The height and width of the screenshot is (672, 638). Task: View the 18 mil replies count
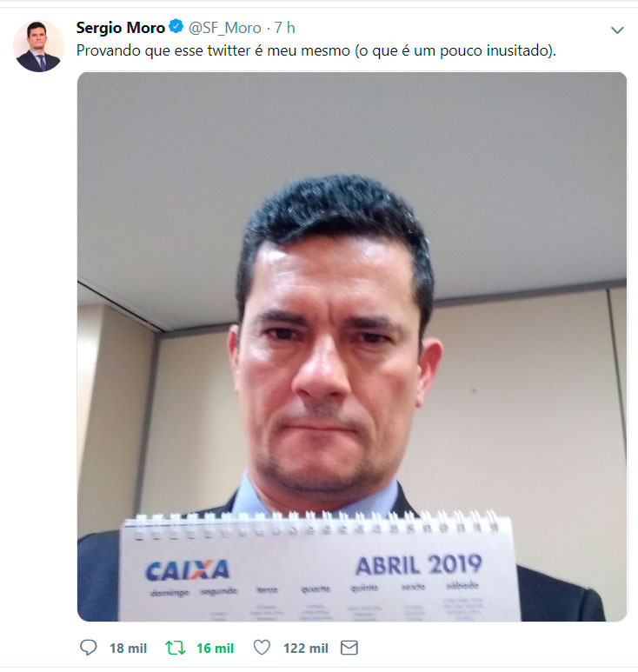pos(128,648)
